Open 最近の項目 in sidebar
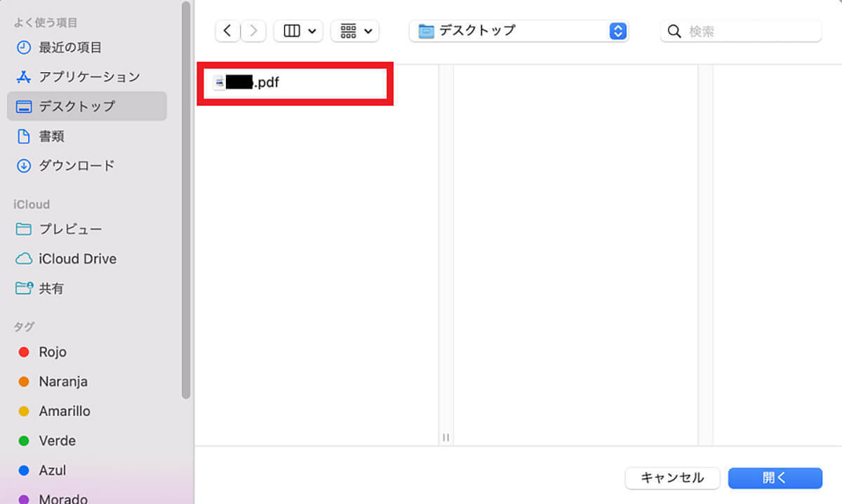This screenshot has height=504, width=842. click(x=70, y=48)
